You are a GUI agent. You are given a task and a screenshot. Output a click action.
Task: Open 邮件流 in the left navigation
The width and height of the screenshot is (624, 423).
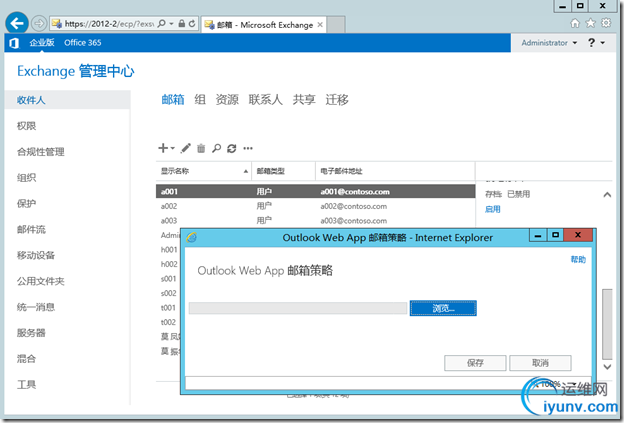pyautogui.click(x=31, y=229)
